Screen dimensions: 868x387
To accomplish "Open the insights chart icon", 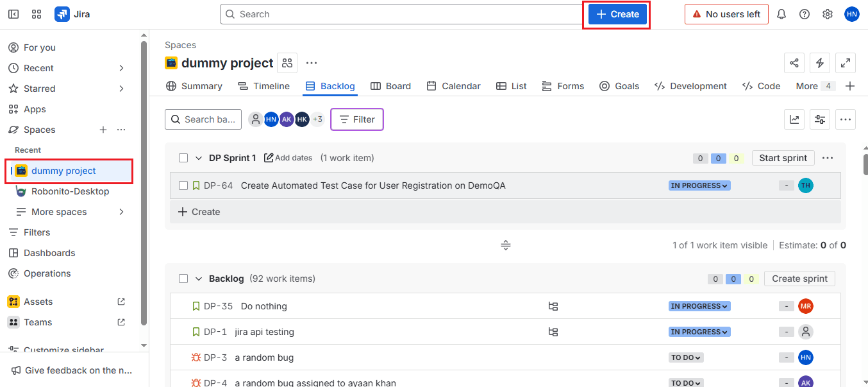I will point(794,119).
